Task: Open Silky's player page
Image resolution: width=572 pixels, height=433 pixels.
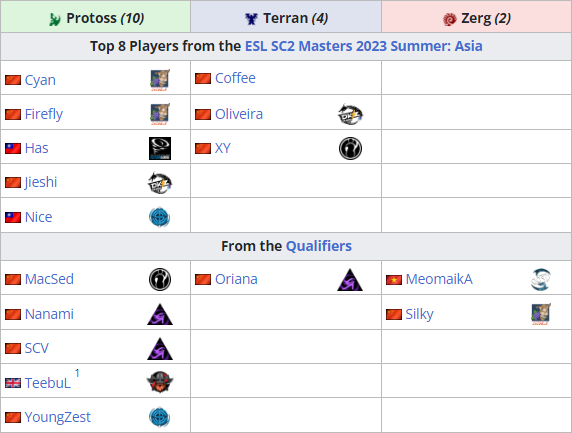Action: 420,314
